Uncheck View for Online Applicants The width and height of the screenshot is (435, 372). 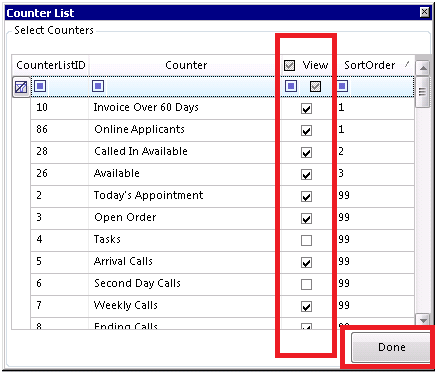tap(306, 130)
